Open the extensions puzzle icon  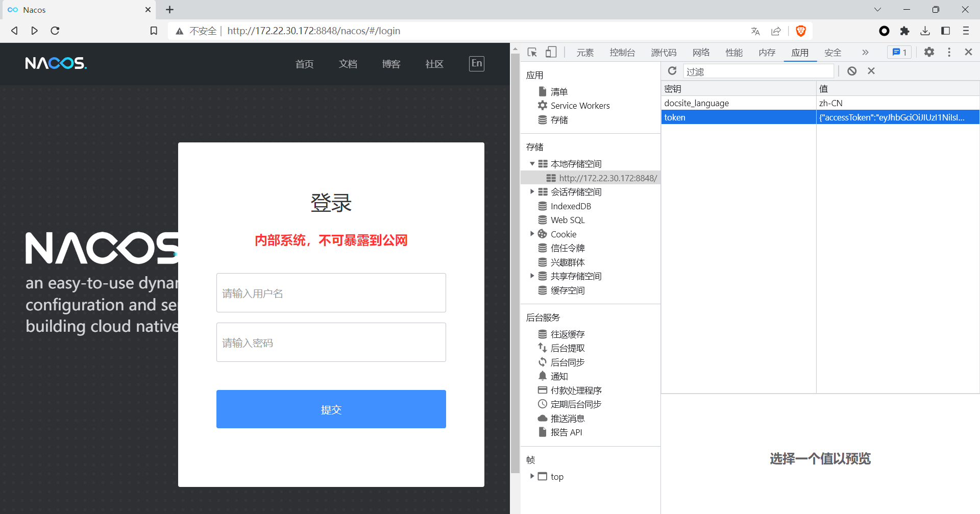coord(905,31)
